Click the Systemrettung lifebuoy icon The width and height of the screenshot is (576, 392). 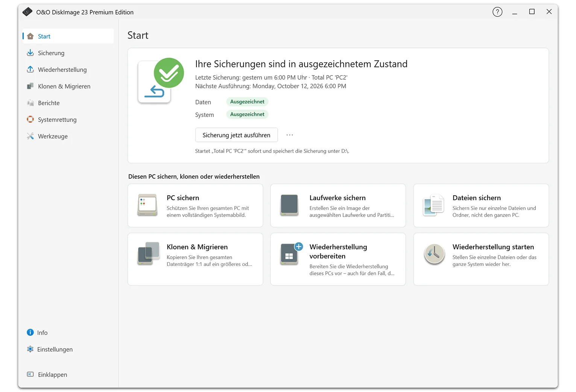pyautogui.click(x=30, y=119)
